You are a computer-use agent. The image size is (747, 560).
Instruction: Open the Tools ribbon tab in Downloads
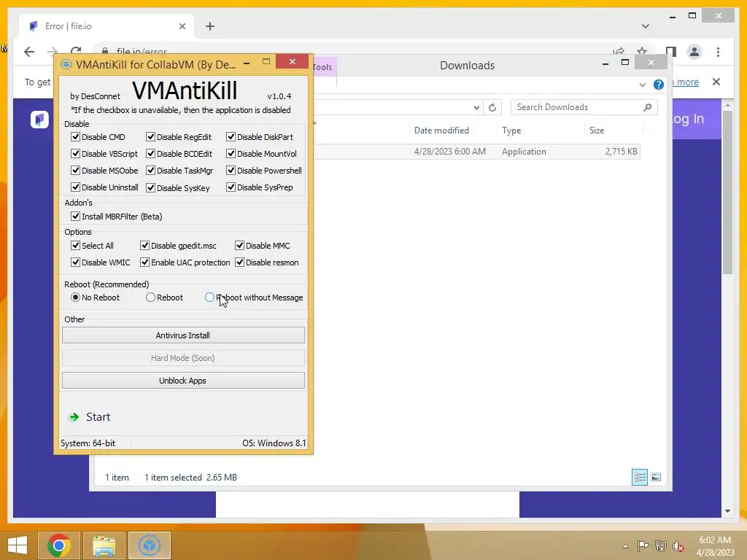324,67
